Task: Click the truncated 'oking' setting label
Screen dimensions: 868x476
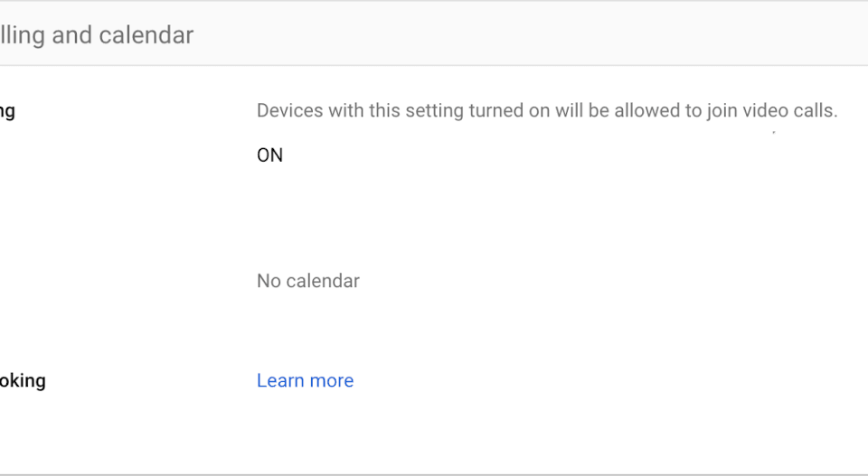Action: [23, 380]
